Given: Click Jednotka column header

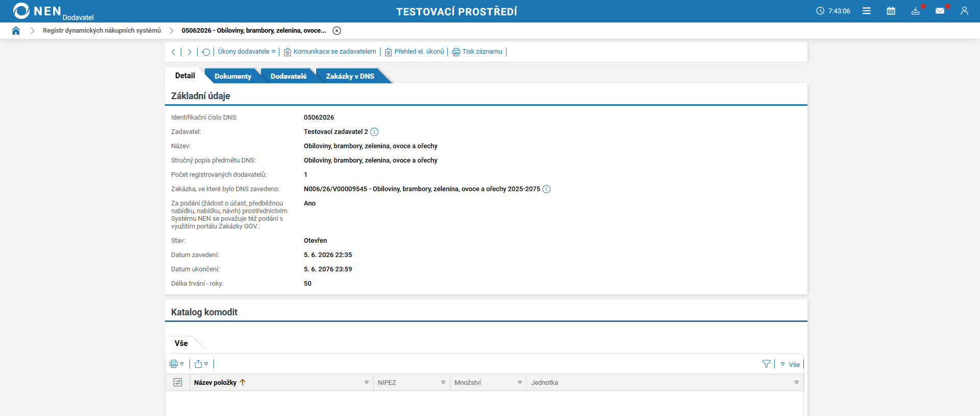Looking at the screenshot, I should click(544, 382).
